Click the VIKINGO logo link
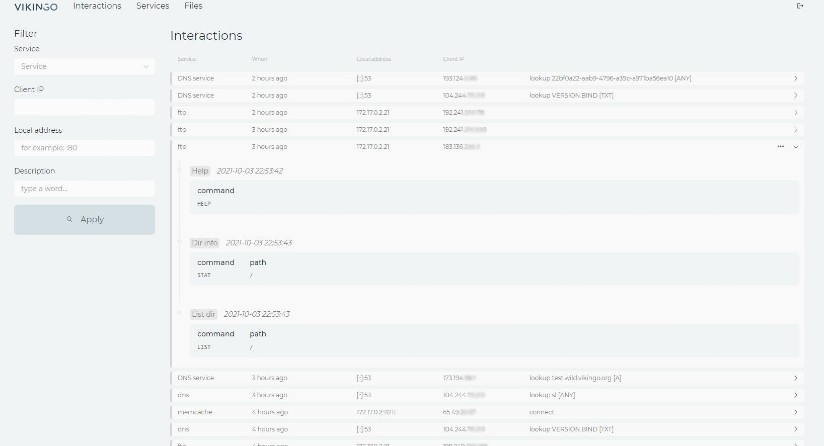Image resolution: width=824 pixels, height=446 pixels. tap(36, 6)
